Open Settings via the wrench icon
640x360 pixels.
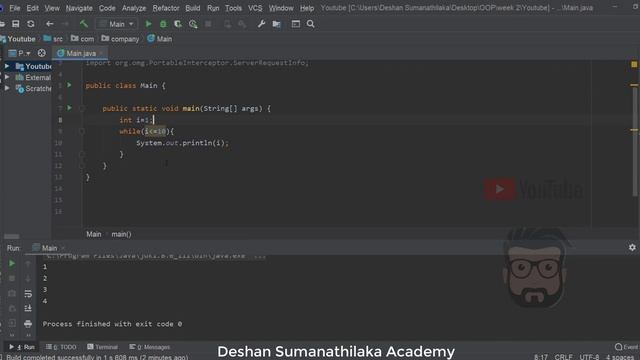[x=261, y=24]
